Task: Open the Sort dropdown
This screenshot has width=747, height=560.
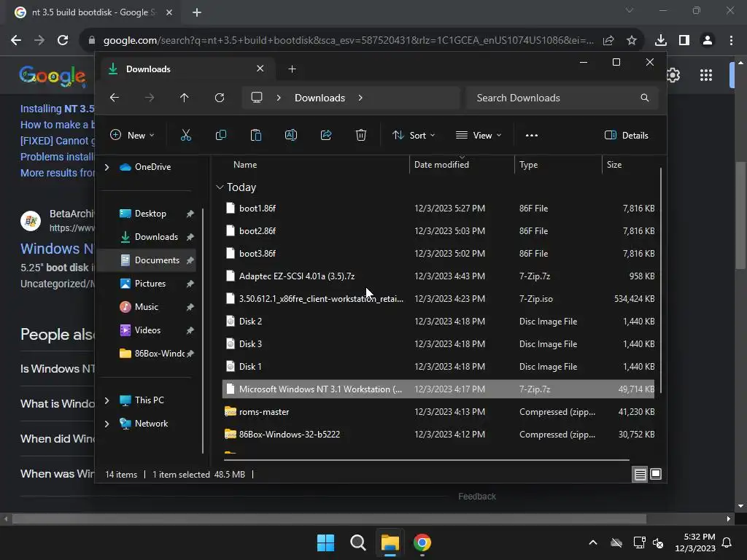Action: tap(413, 135)
